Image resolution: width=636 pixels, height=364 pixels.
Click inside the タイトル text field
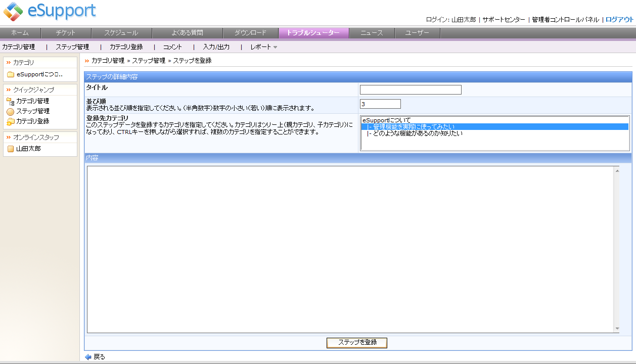pos(410,89)
